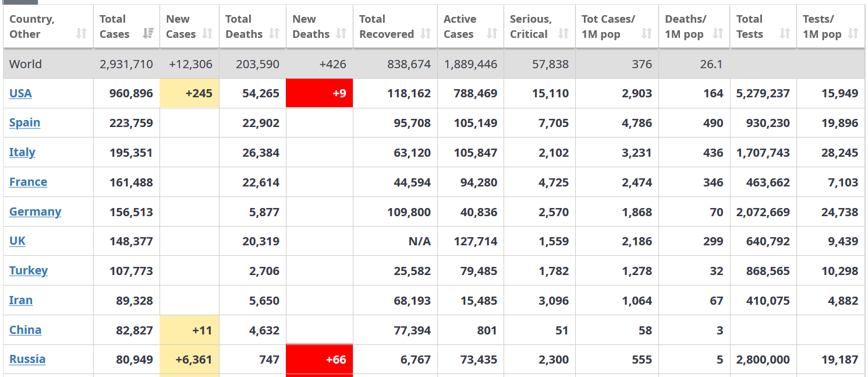Screen dimensions: 868x377
Task: Click Germany total tests 2,072,669
Action: (763, 212)
